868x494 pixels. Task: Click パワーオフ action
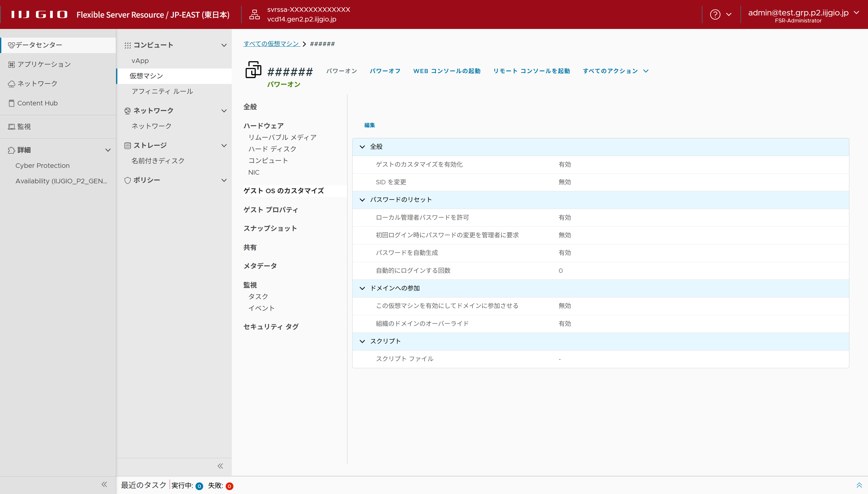pyautogui.click(x=385, y=71)
